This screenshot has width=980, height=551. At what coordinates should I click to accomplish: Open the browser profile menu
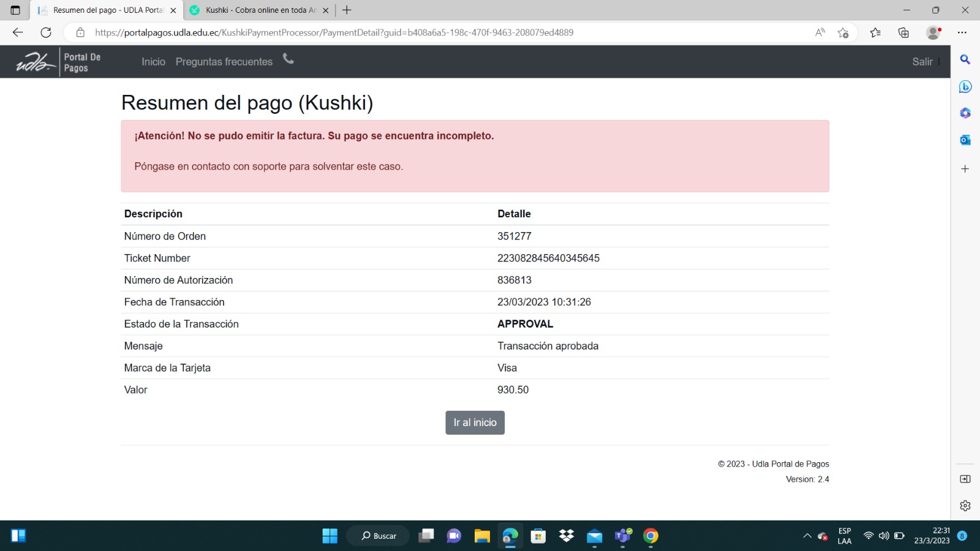(x=933, y=32)
